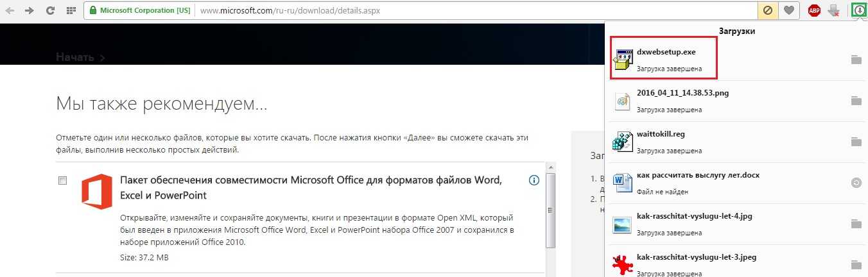The width and height of the screenshot is (868, 277).
Task: Reload the page with the refresh icon
Action: 50,11
